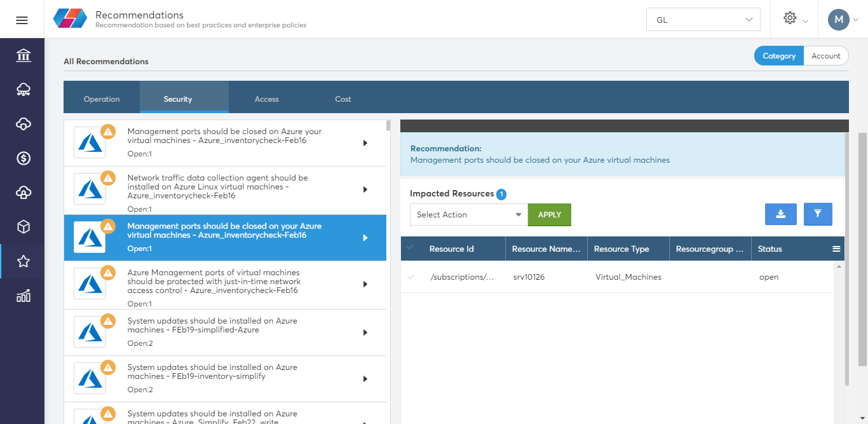This screenshot has width=868, height=424.
Task: Expand first Management ports Azure recommendation arrow
Action: 365,143
